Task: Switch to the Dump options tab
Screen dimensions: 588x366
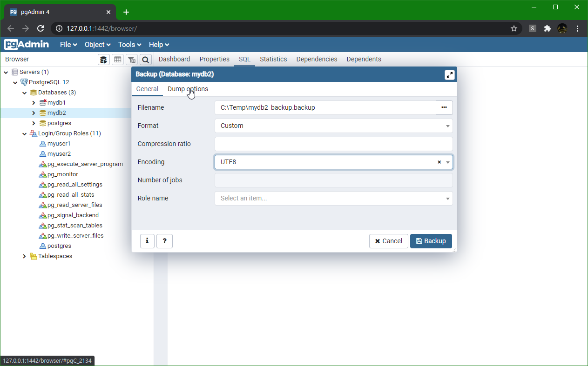Action: 188,89
